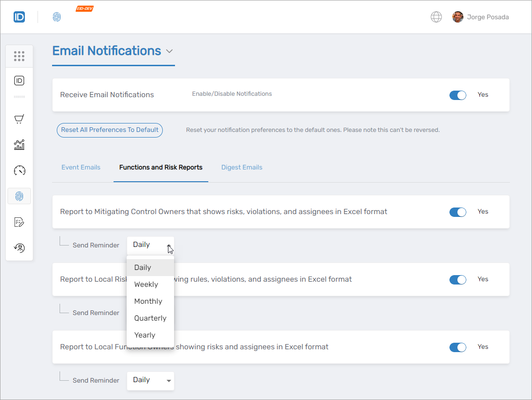Toggle Receive Email Notifications off
Screen dimensions: 532x400
click(x=458, y=95)
